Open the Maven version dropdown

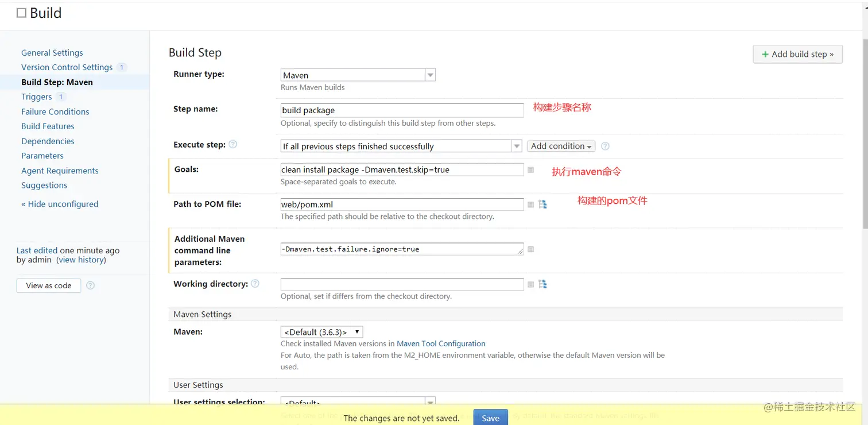[321, 332]
